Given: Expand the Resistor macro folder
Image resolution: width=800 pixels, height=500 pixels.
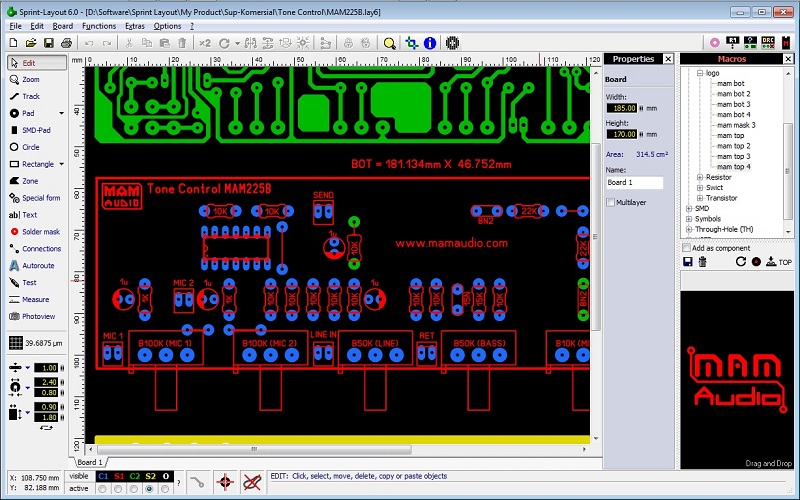Looking at the screenshot, I should click(698, 177).
